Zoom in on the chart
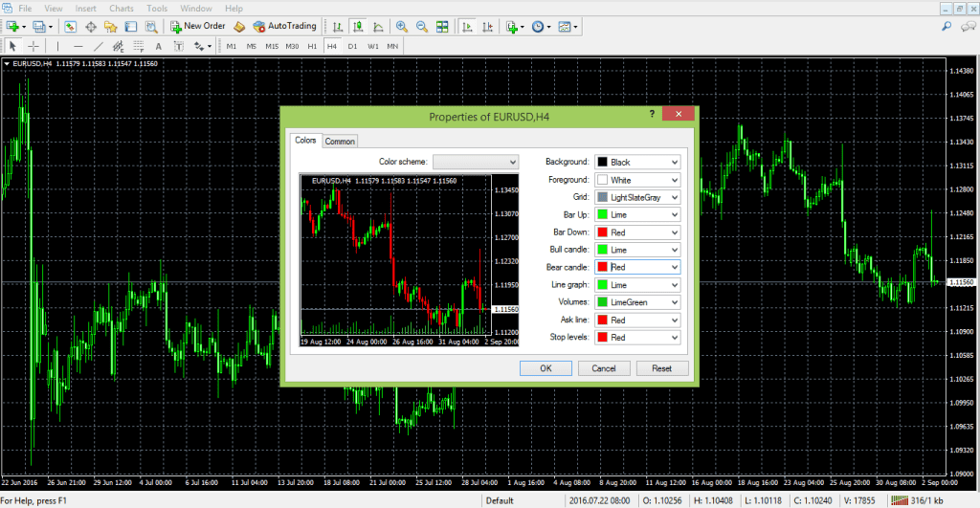This screenshot has height=508, width=980. (402, 26)
